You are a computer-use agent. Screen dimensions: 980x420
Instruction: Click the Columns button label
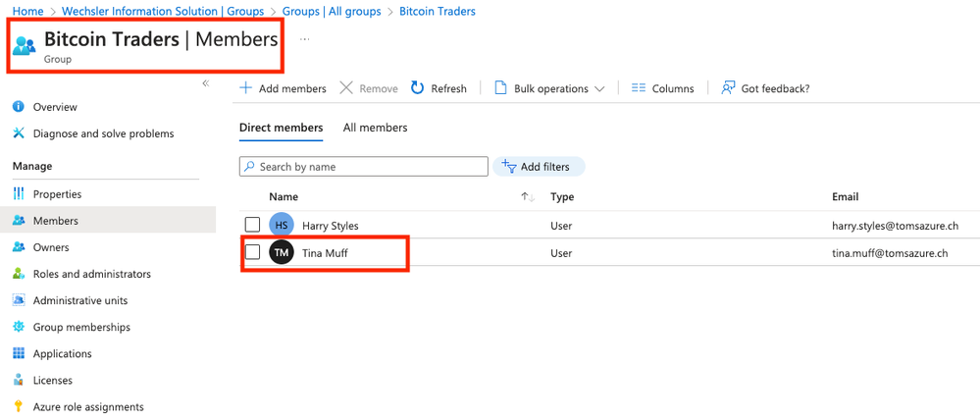pos(673,88)
